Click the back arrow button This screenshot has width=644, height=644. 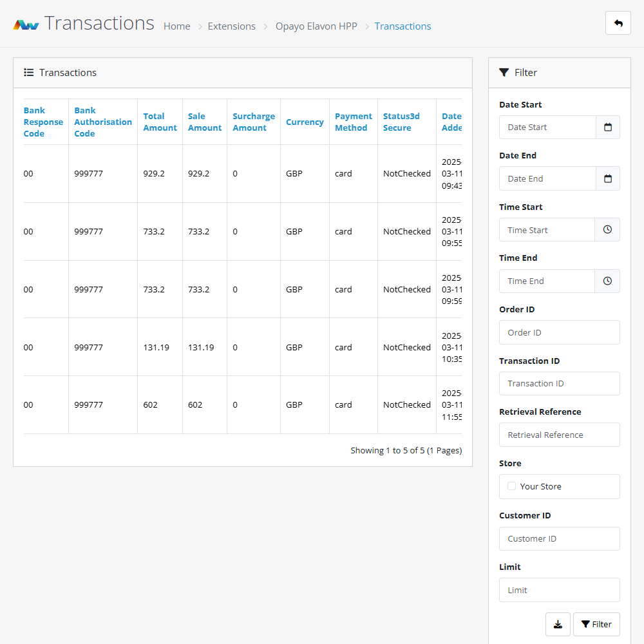point(618,23)
